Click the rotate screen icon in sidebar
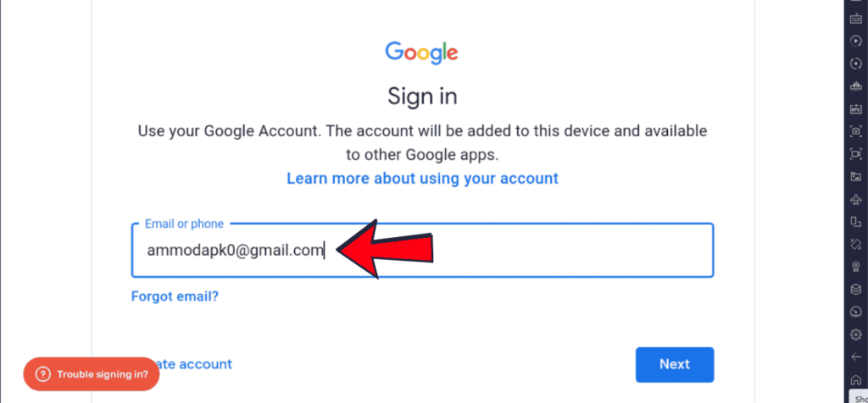The image size is (868, 403). (x=856, y=245)
